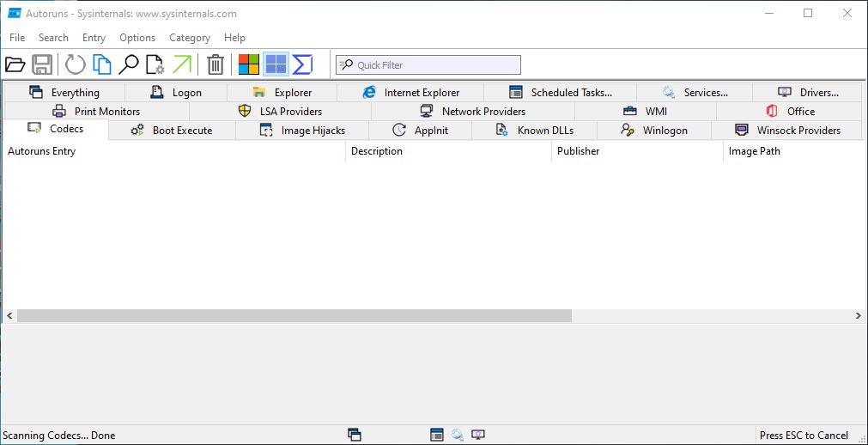Switch to the Drivers tab
Image resolution: width=868 pixels, height=445 pixels.
coord(807,93)
